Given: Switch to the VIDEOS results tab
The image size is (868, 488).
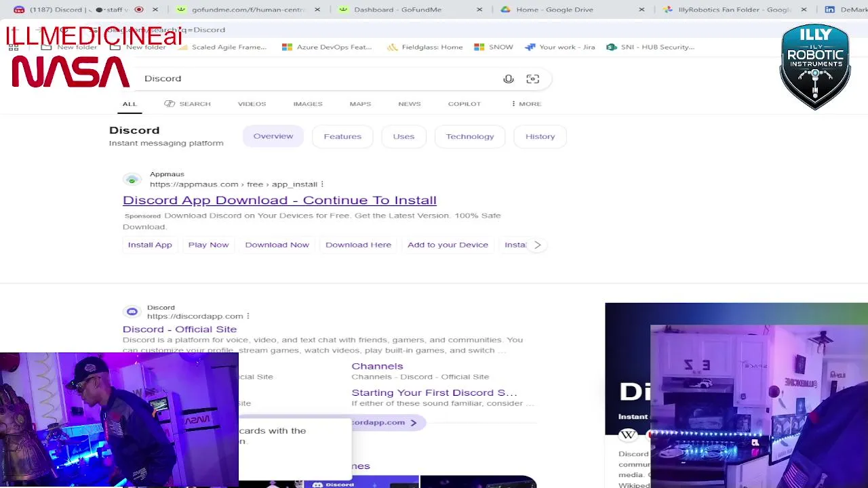Looking at the screenshot, I should [252, 104].
